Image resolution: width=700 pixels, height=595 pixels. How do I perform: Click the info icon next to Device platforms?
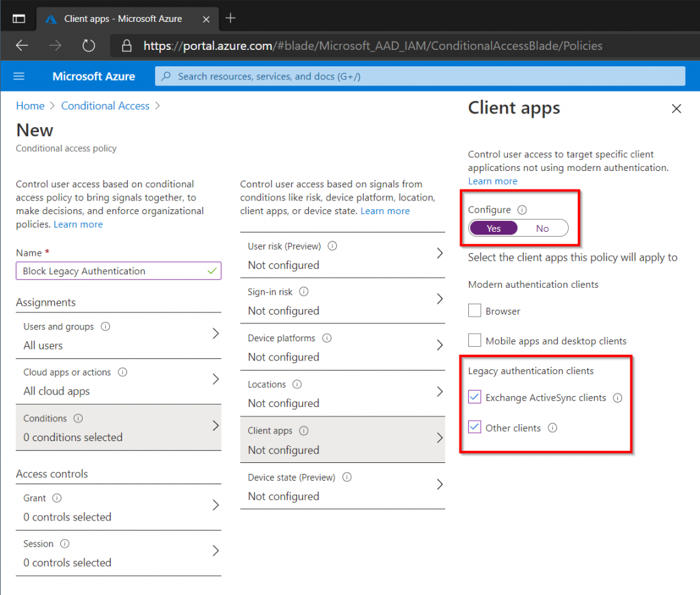[327, 338]
